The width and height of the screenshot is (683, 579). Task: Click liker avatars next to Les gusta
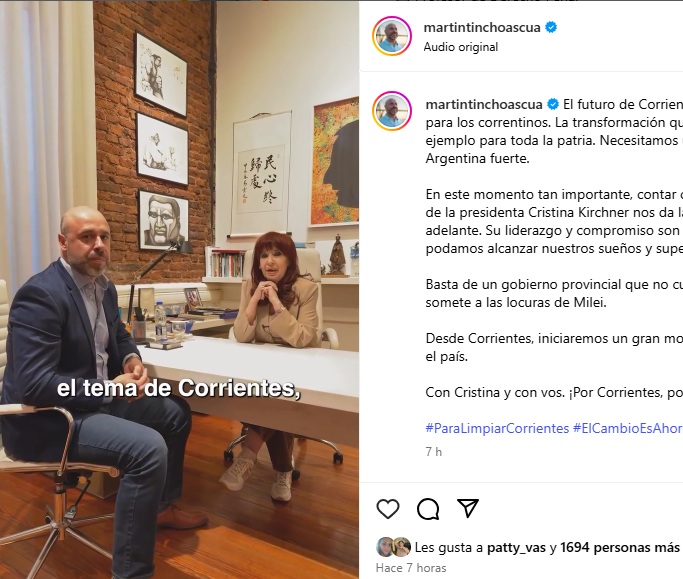(x=393, y=547)
